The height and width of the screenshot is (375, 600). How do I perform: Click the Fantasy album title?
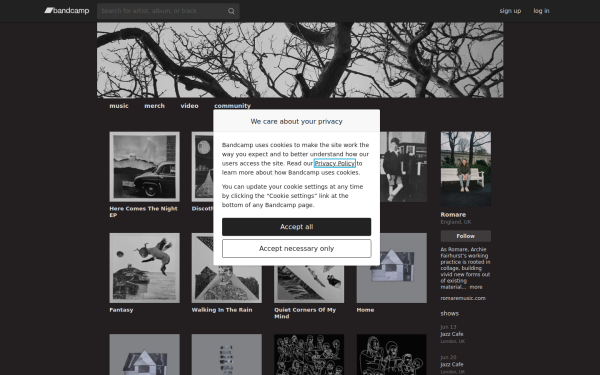[x=121, y=310]
